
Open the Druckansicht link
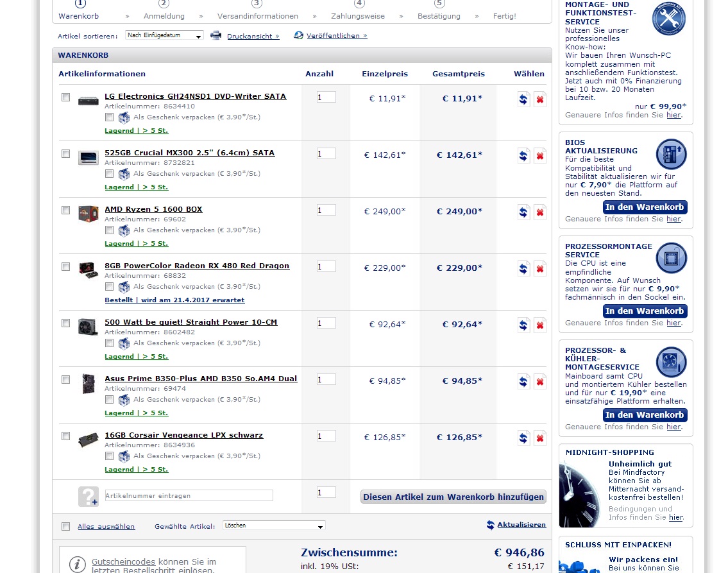pos(253,36)
